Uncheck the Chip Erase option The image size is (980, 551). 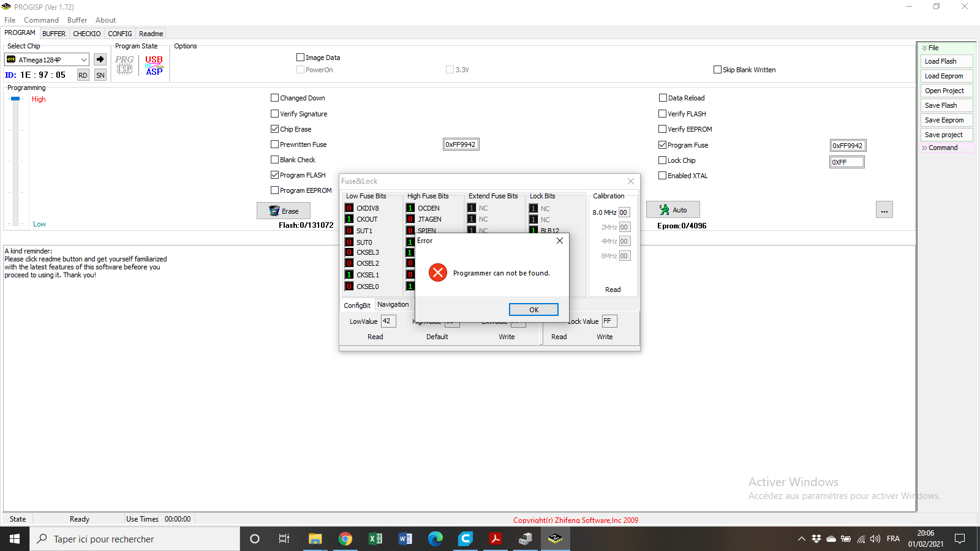click(274, 129)
